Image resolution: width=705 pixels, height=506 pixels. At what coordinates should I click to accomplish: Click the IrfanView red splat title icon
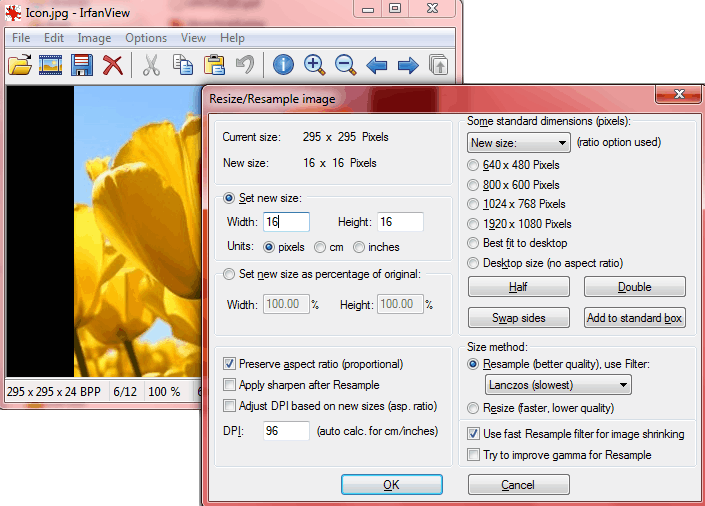(13, 13)
